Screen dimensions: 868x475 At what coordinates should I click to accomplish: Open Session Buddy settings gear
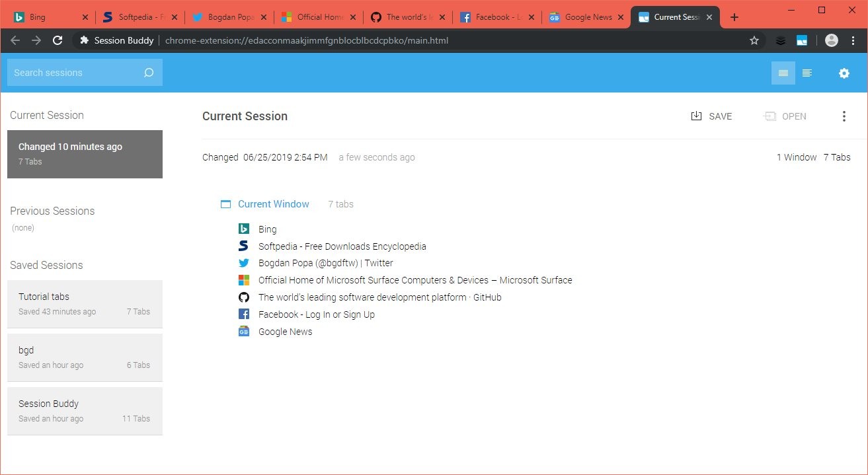[844, 73]
